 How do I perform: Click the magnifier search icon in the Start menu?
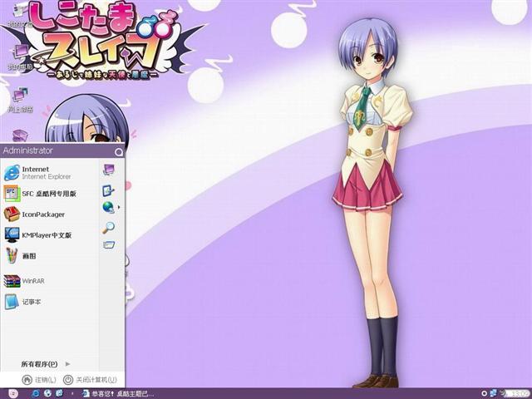click(108, 227)
